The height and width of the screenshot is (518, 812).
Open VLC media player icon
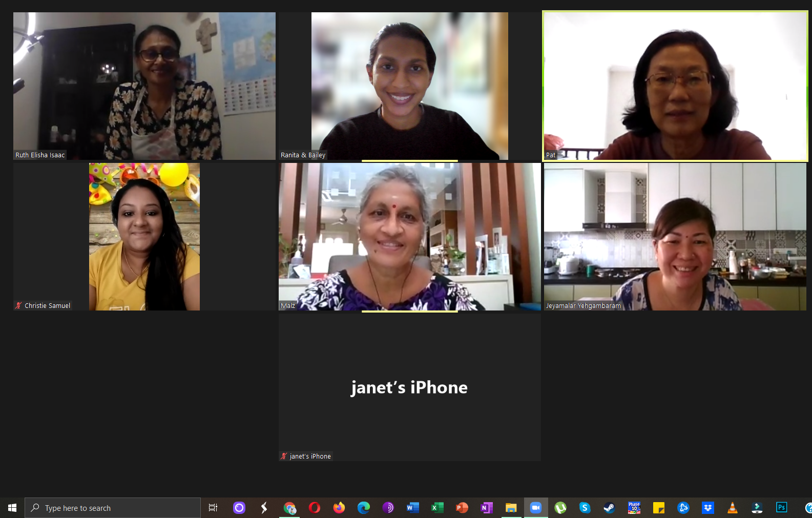tap(733, 508)
